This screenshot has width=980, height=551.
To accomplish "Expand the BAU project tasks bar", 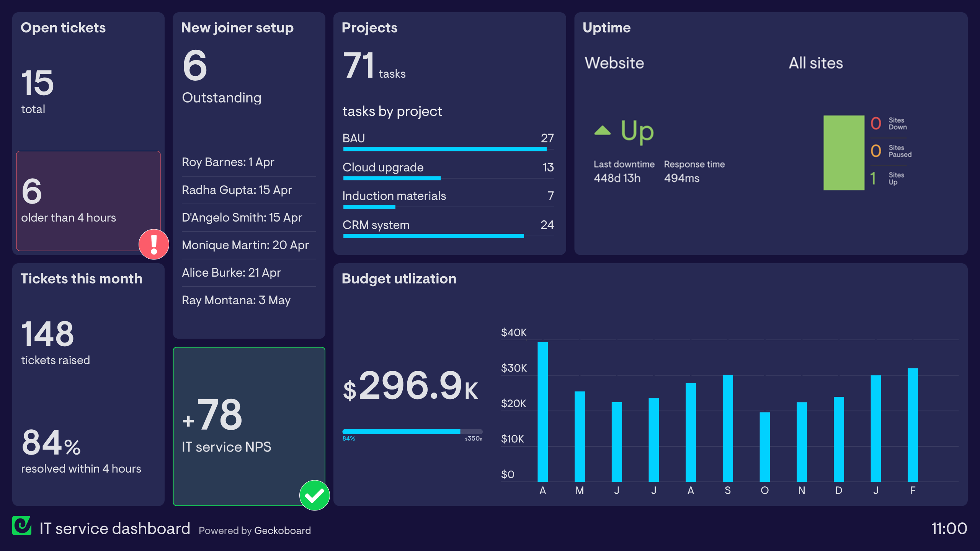I will click(x=444, y=149).
